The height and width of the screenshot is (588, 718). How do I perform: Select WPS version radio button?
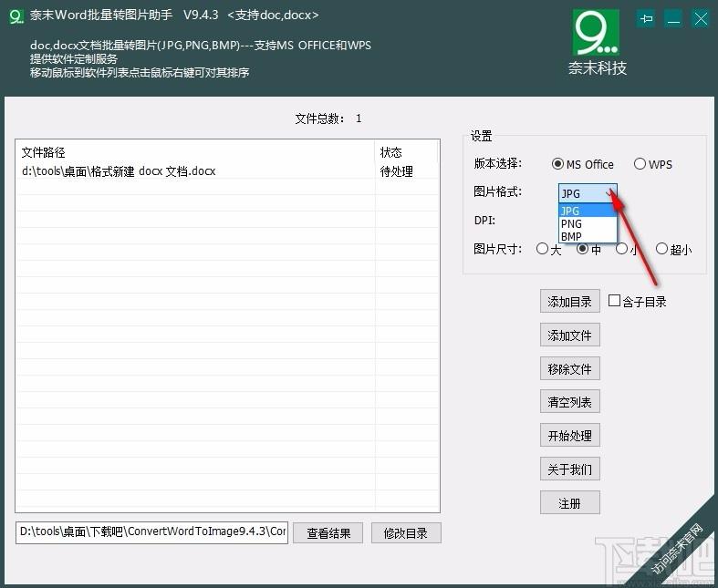(653, 164)
